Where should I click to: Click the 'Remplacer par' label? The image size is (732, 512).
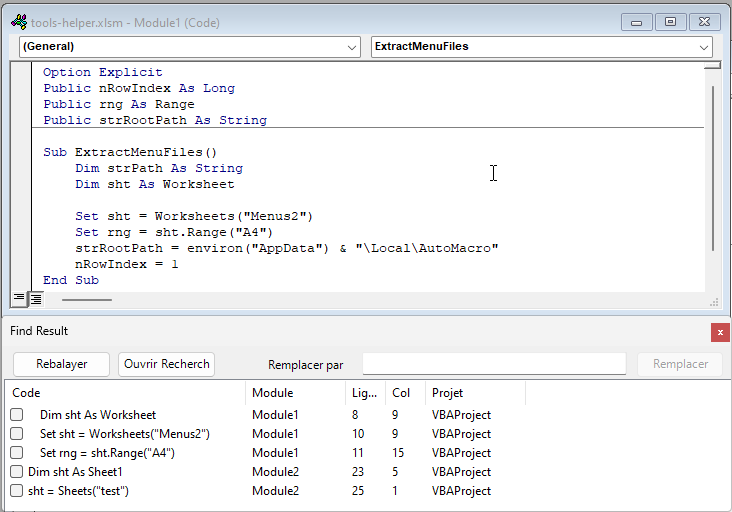coord(306,365)
